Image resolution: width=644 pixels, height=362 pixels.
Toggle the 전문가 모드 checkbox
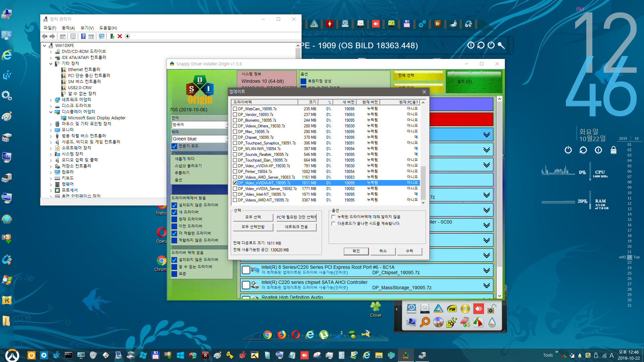click(x=174, y=146)
